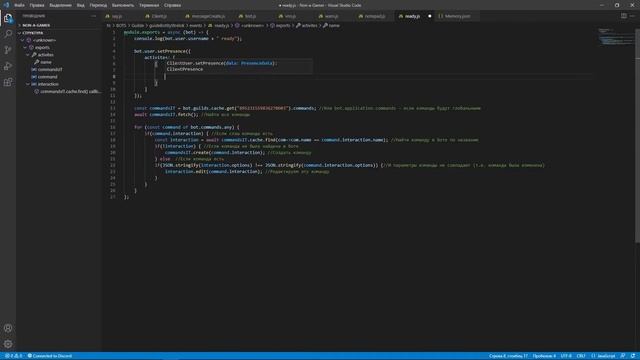Select the command variable in outline

[47, 77]
